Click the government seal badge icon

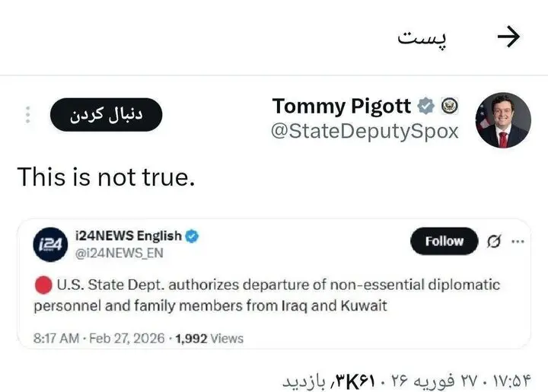tap(449, 106)
